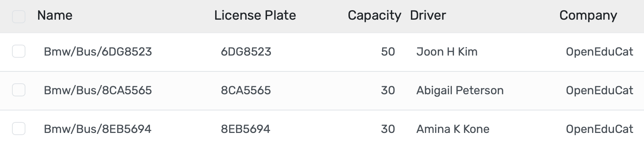Sort by License Plate column header
The image size is (644, 147).
pos(255,15)
